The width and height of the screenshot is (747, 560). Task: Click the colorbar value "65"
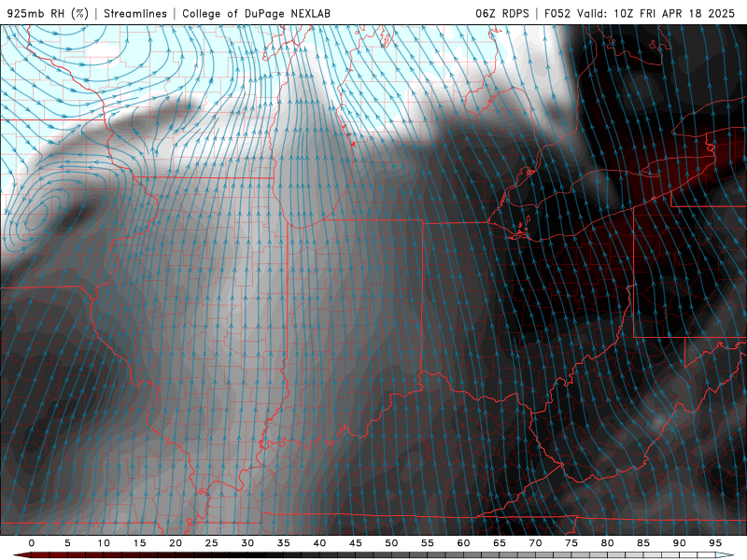point(500,543)
